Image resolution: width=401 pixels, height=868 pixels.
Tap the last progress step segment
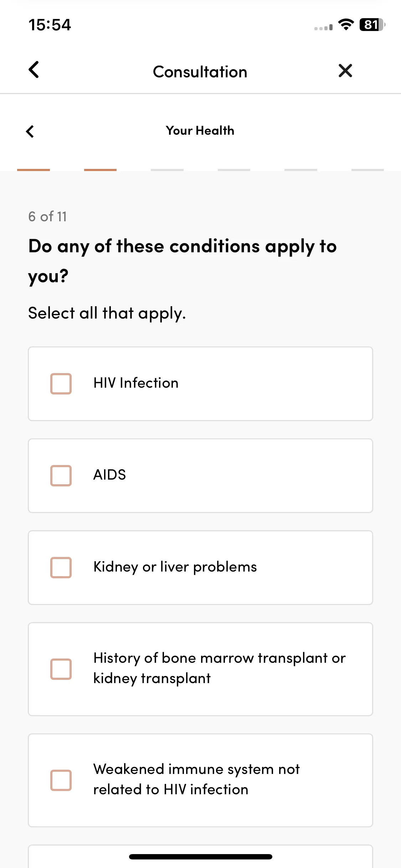coord(367,170)
